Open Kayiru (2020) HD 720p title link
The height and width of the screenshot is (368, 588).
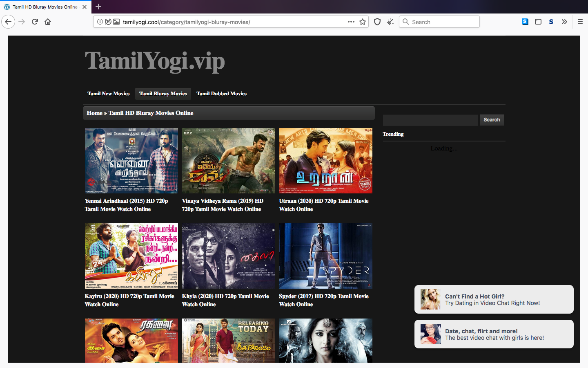[x=129, y=300]
